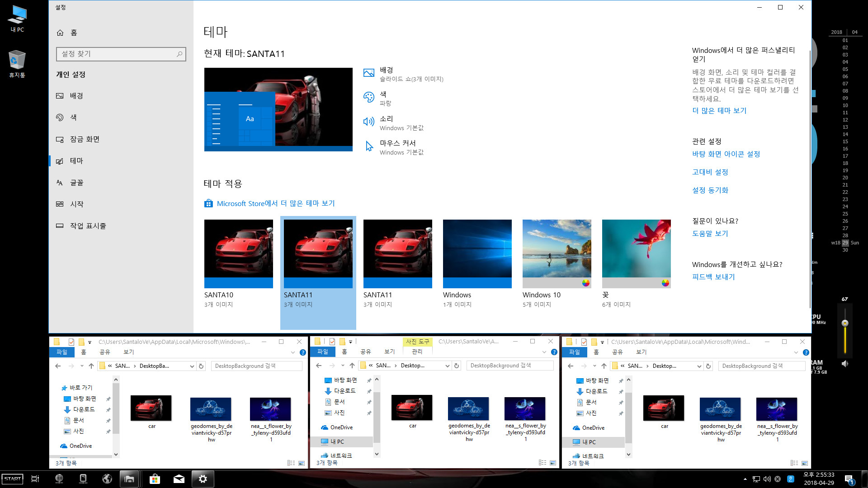This screenshot has width=868, height=488.
Task: Open Help in the right Explorer window
Action: click(806, 352)
